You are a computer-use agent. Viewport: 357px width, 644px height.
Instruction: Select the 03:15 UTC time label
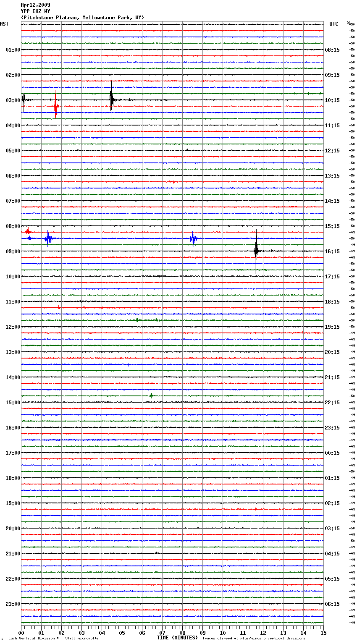click(x=332, y=529)
